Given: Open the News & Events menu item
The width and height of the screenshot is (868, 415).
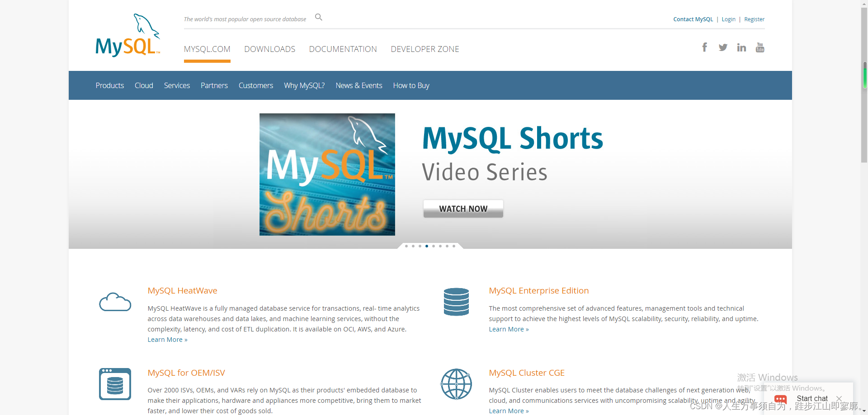Looking at the screenshot, I should tap(359, 85).
